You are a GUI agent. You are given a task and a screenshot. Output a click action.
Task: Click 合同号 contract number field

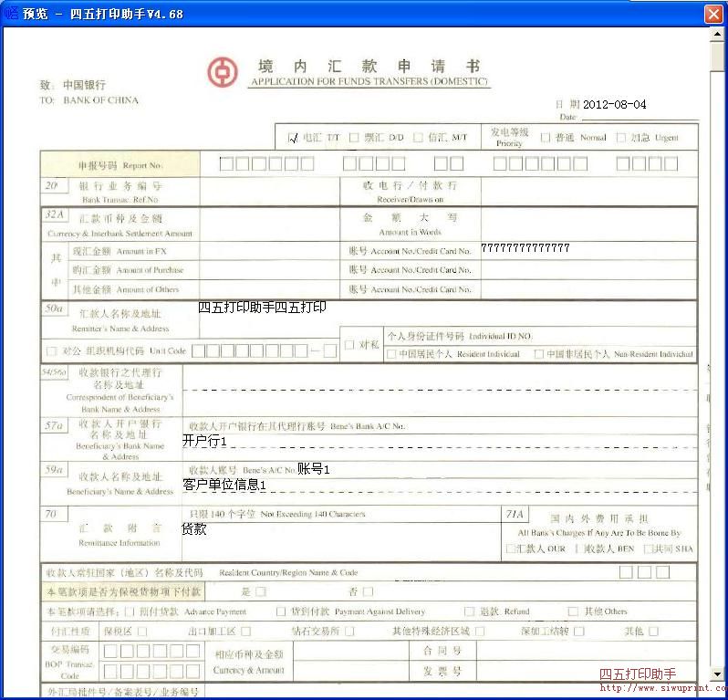[586, 651]
